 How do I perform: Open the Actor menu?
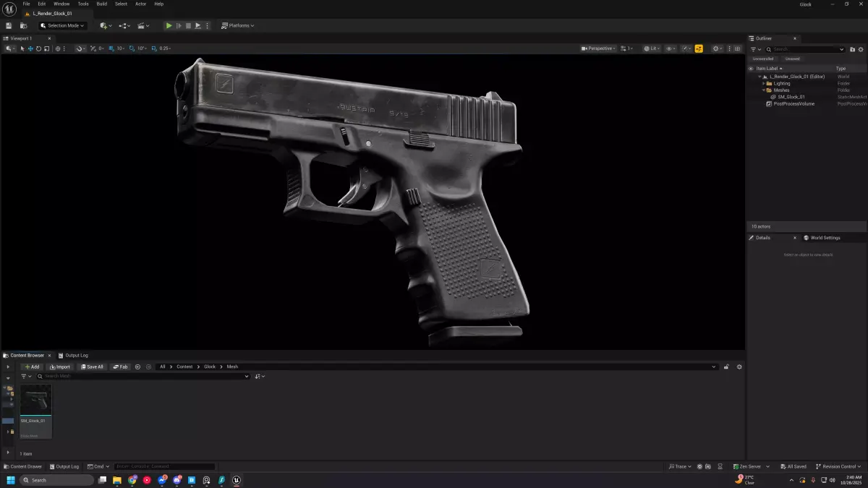(140, 4)
